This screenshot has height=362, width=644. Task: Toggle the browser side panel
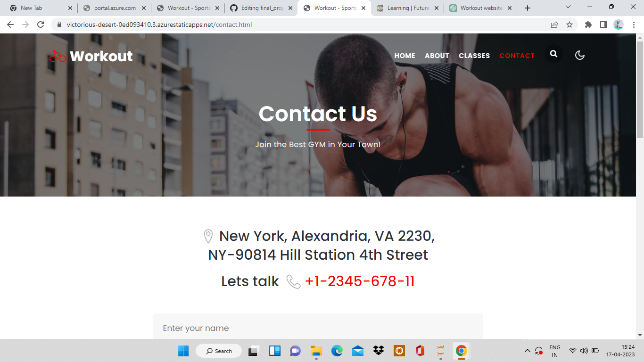[x=603, y=25]
